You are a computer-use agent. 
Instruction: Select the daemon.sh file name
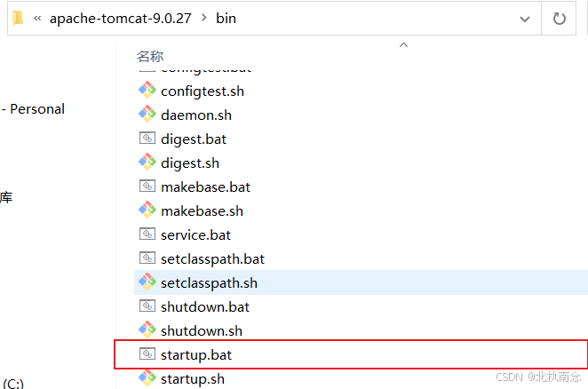(x=196, y=115)
